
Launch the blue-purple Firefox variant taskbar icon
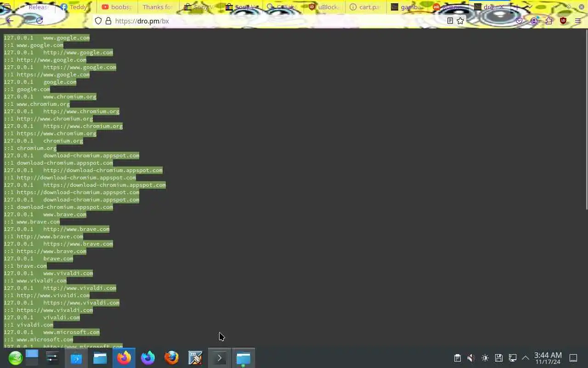(x=148, y=358)
